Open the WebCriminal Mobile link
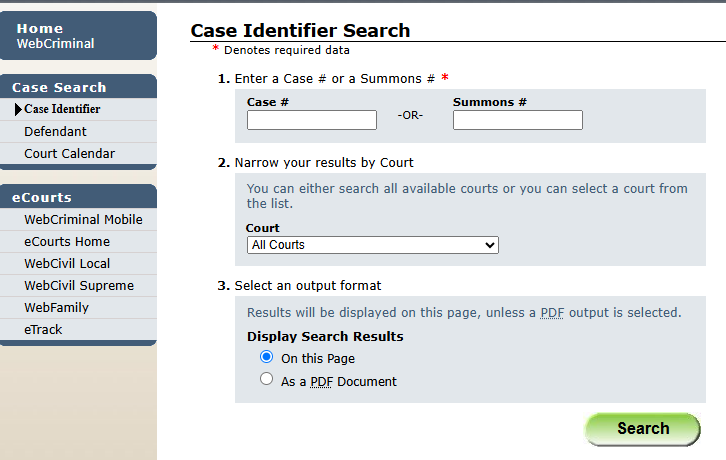 click(x=83, y=220)
